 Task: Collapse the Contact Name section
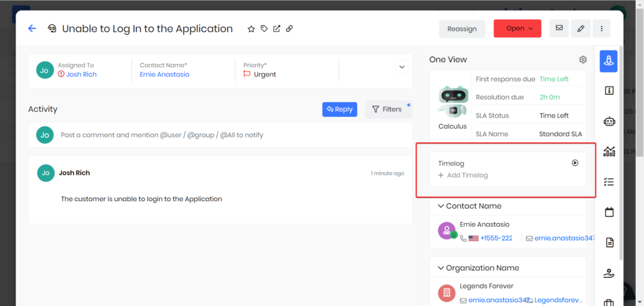pyautogui.click(x=438, y=206)
